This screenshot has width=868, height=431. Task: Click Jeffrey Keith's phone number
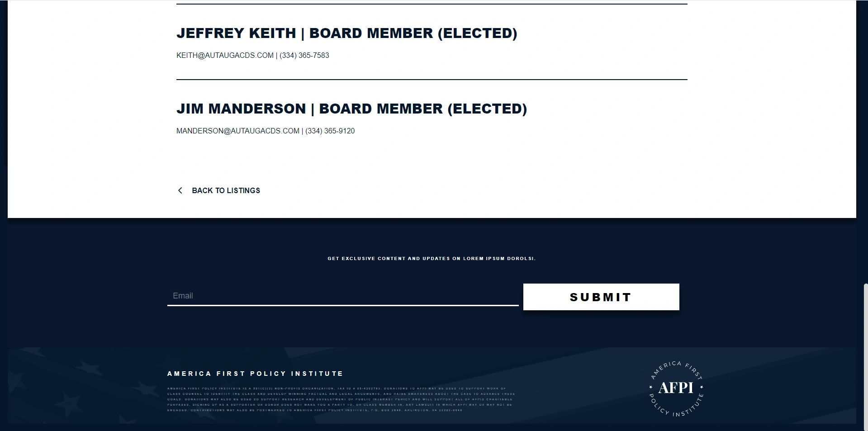304,55
